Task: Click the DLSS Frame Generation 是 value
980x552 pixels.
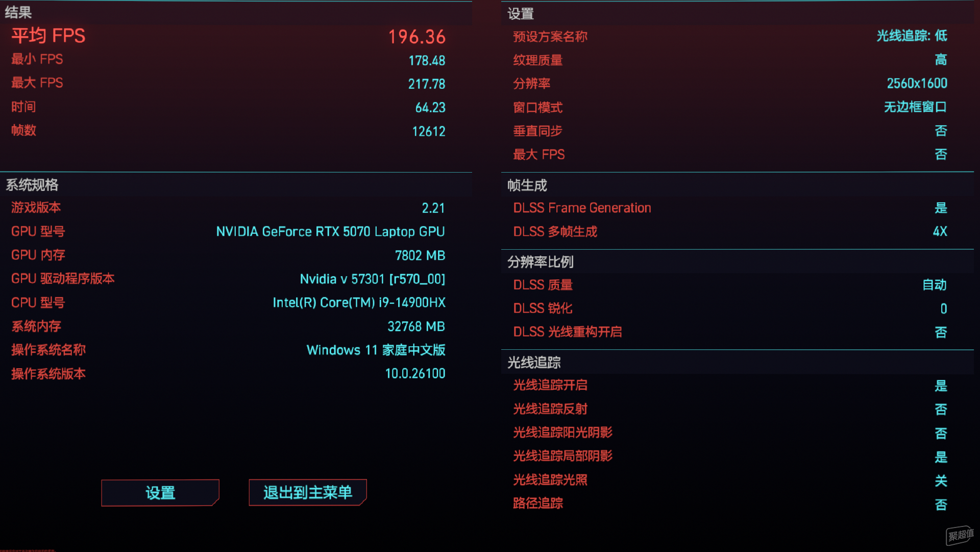Action: [941, 208]
